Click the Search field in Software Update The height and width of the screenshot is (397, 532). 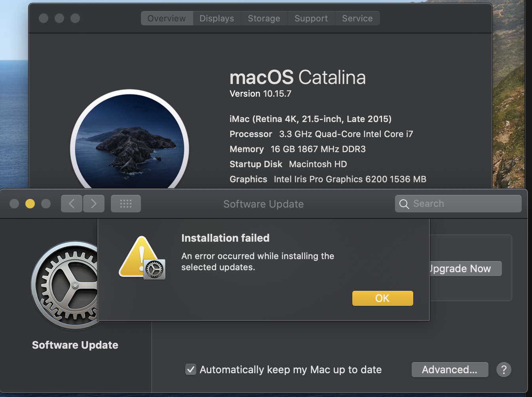[458, 204]
